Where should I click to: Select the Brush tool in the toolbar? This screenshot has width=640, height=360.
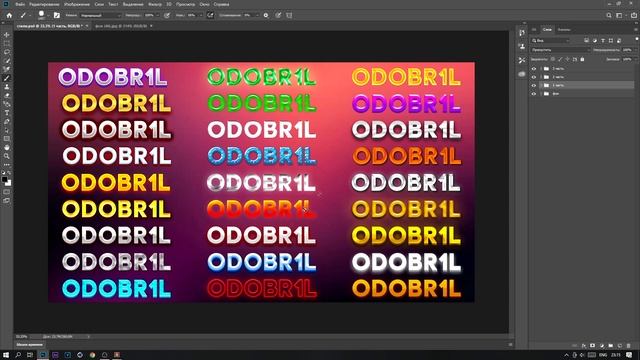click(7, 78)
